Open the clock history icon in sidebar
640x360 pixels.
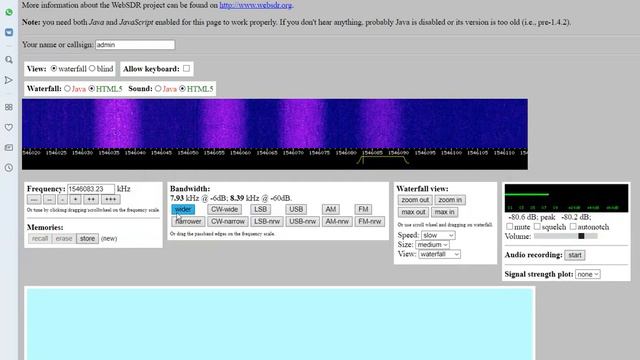tap(9, 168)
